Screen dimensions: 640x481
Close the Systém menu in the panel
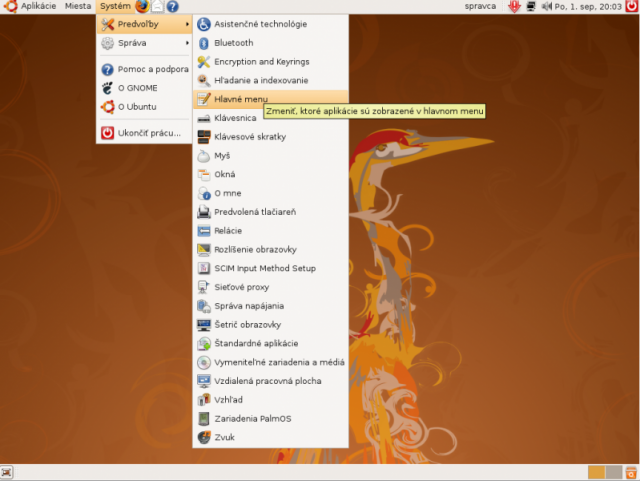116,6
